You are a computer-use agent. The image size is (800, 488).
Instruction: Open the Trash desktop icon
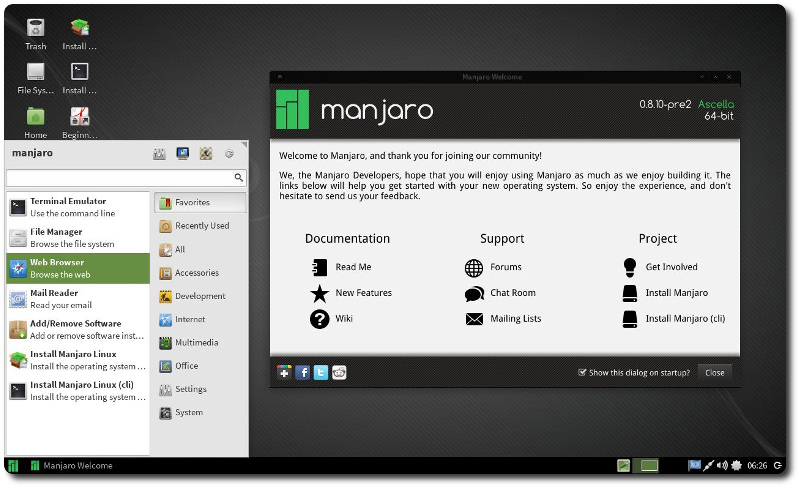(x=36, y=34)
